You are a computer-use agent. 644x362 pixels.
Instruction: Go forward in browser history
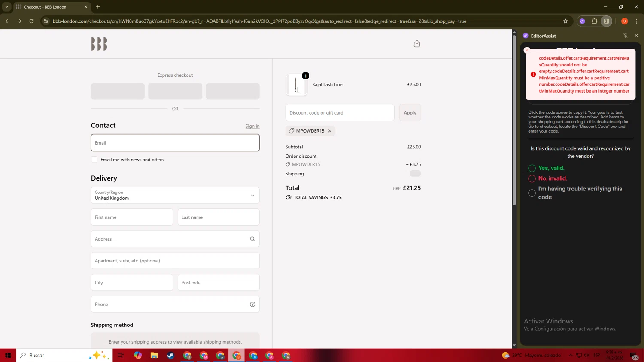pos(19,21)
